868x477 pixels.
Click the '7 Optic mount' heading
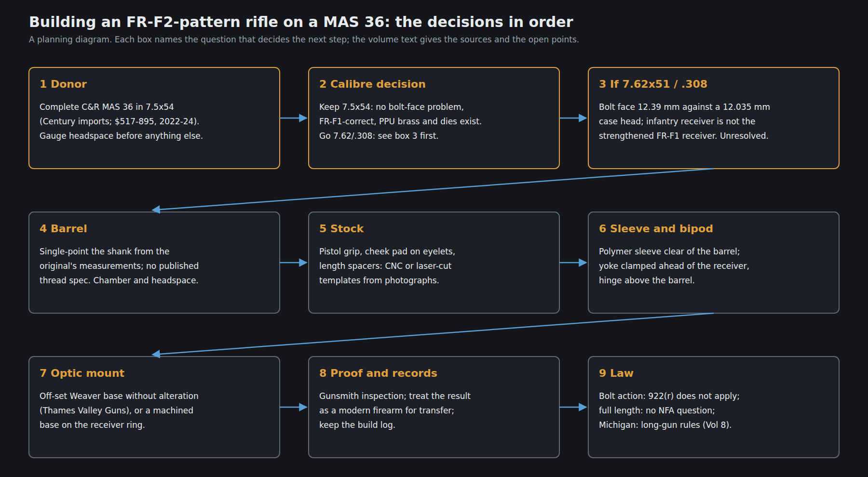click(x=82, y=373)
